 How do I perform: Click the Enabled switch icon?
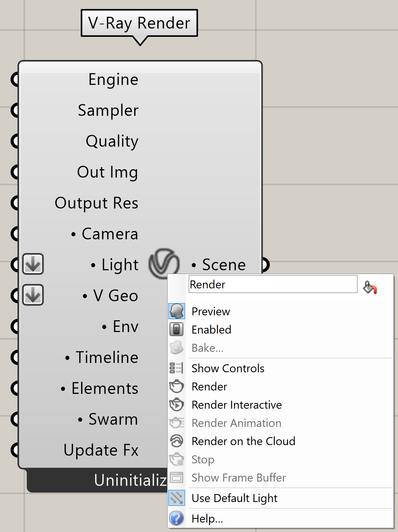[177, 329]
